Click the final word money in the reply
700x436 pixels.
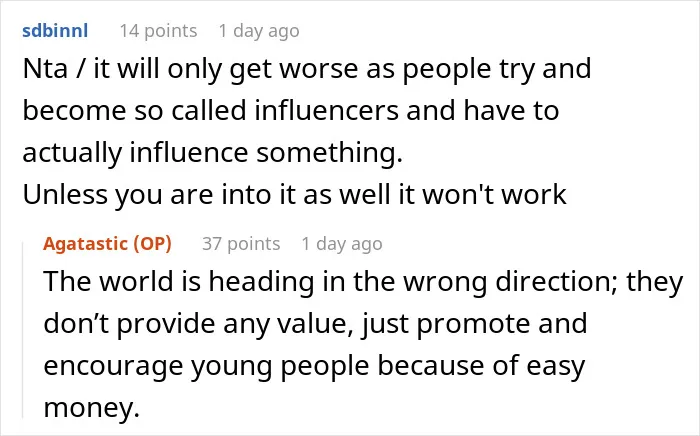pos(92,408)
